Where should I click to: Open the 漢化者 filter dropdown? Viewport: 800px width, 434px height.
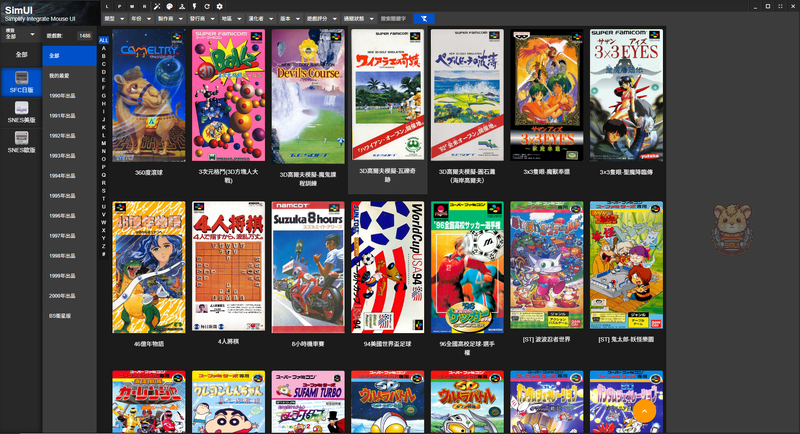point(260,18)
